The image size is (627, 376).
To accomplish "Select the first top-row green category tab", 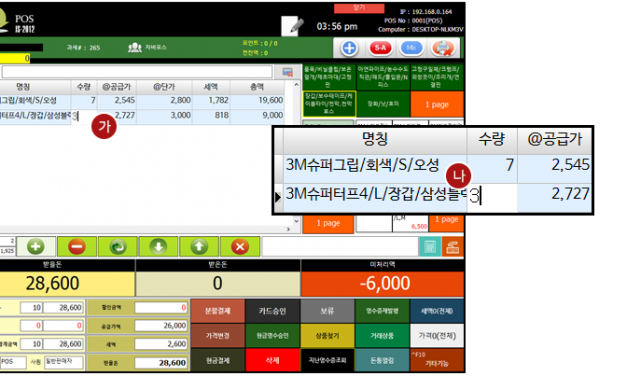I will pos(329,77).
